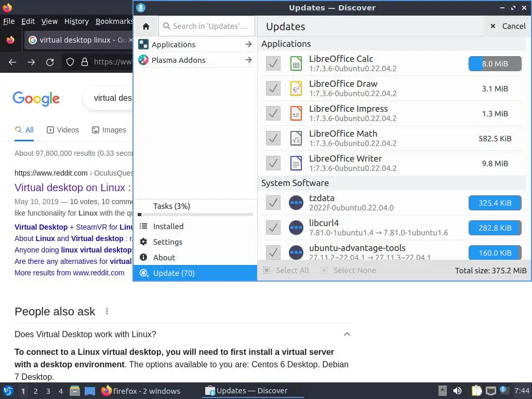The height and width of the screenshot is (399, 532).
Task: Click the Firefox URL address bar
Action: point(98,62)
